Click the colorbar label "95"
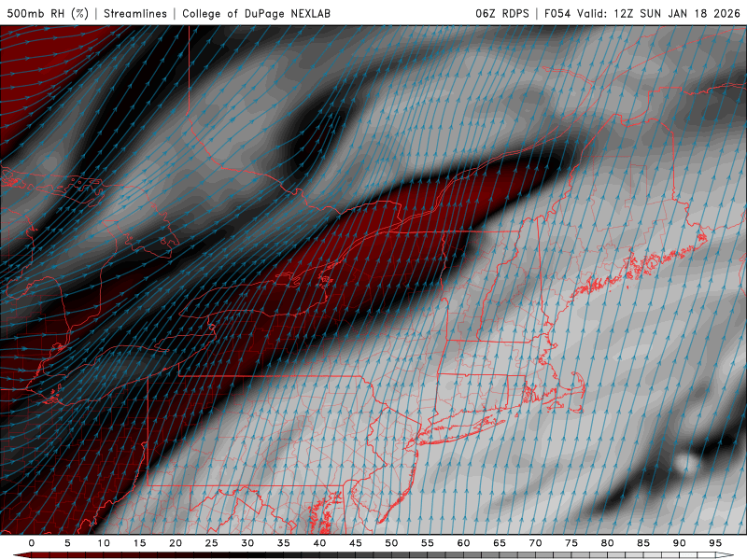Viewport: 747px width, 560px height. point(715,543)
